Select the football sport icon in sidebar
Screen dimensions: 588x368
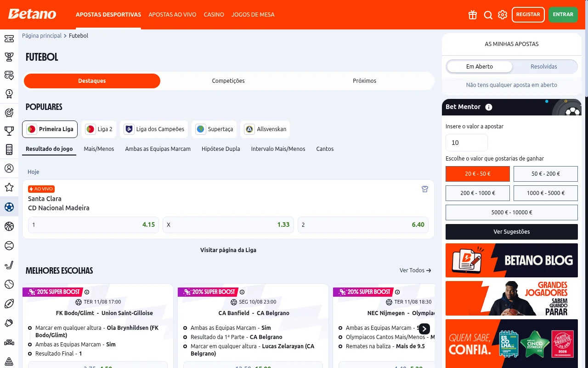pyautogui.click(x=9, y=207)
